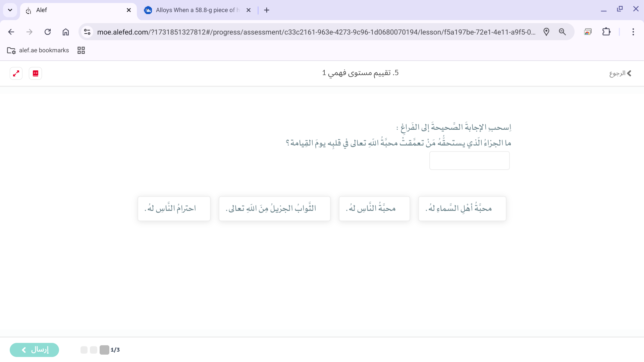Click the site information icon beside URL
Image resolution: width=644 pixels, height=362 pixels.
(x=87, y=32)
